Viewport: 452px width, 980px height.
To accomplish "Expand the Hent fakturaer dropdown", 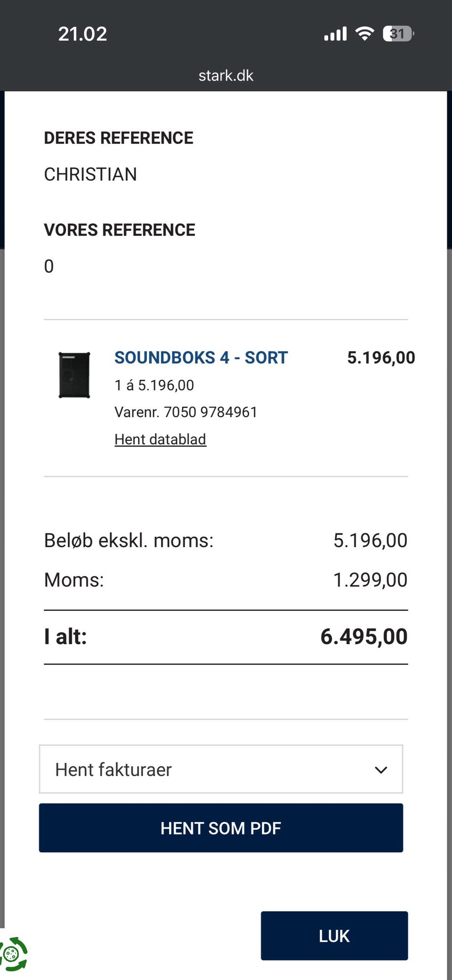I will [221, 769].
